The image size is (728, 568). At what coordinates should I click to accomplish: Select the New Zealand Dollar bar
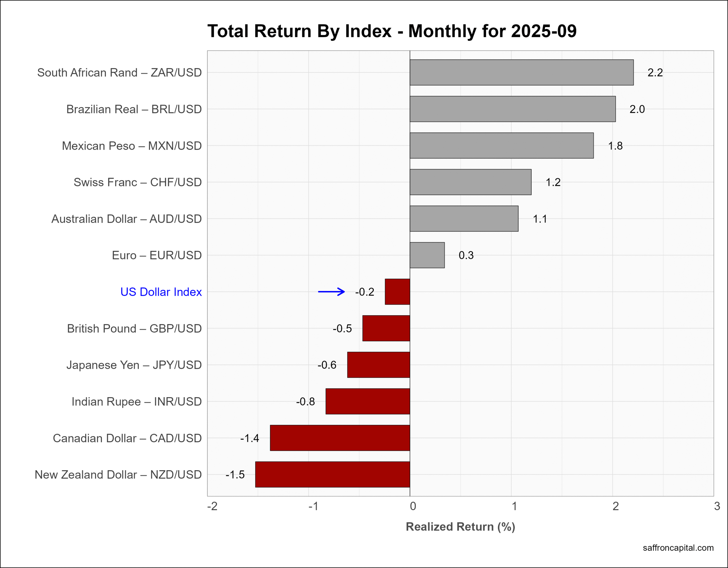[332, 475]
